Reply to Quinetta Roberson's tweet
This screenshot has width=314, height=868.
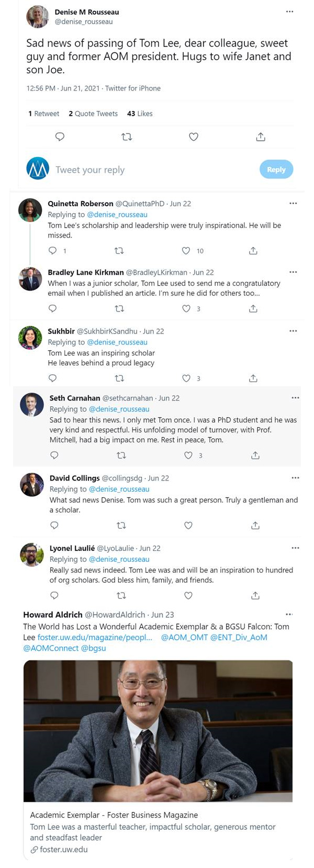[x=52, y=251]
